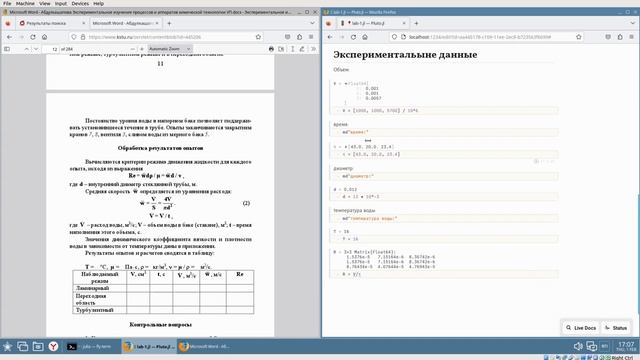The width and height of the screenshot is (640, 360).
Task: Go to the next PDF page
Action: click(x=36, y=49)
